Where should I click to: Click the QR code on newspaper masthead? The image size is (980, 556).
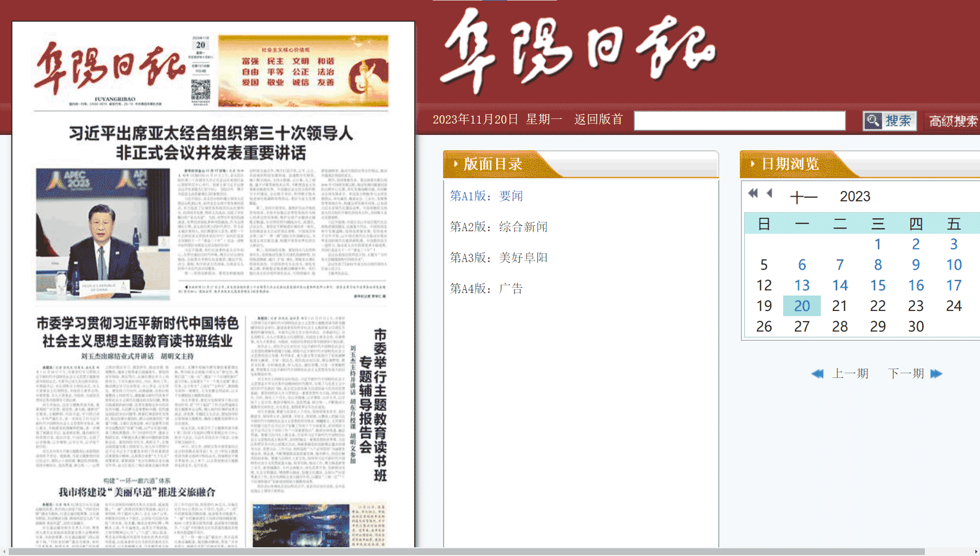(x=200, y=90)
